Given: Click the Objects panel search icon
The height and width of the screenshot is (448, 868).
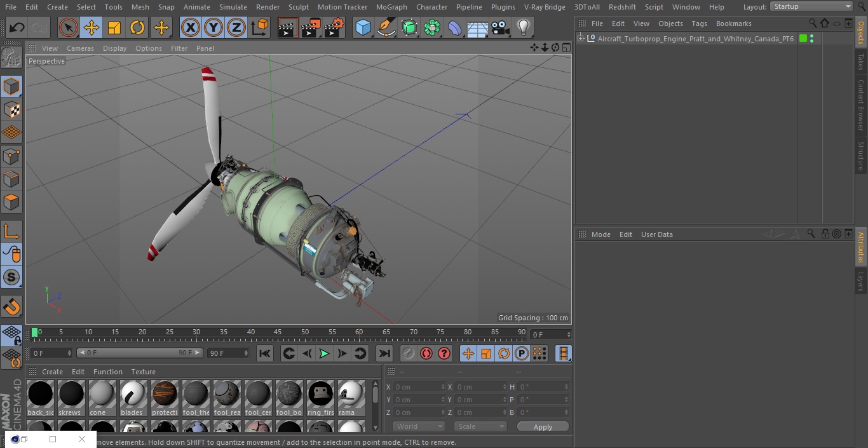Looking at the screenshot, I should [x=813, y=23].
